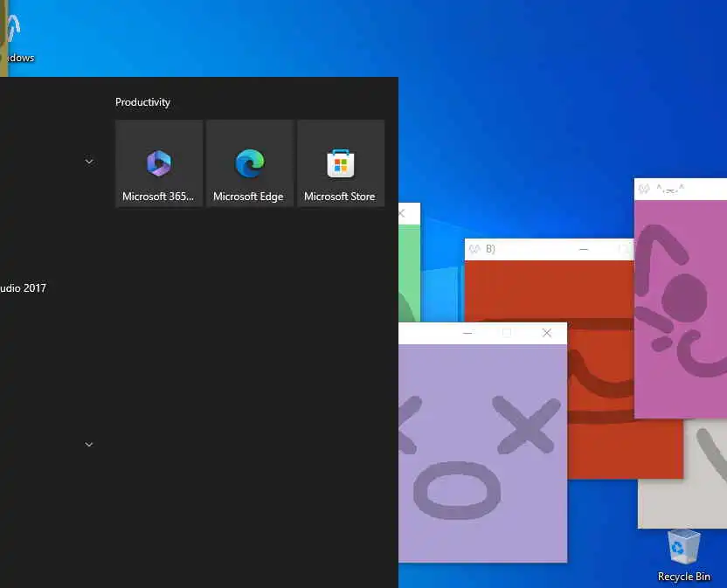
Task: Select the ^.-.^ window title text
Action: tap(670, 189)
